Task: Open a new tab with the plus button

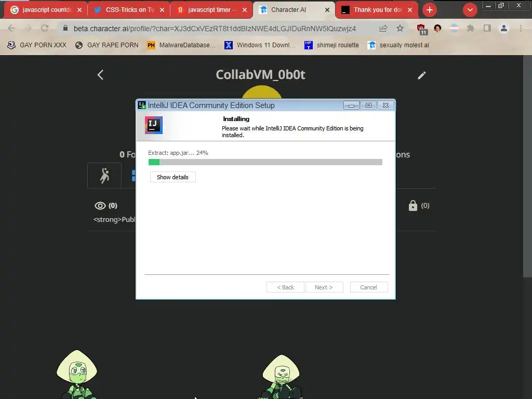Action: tap(430, 10)
